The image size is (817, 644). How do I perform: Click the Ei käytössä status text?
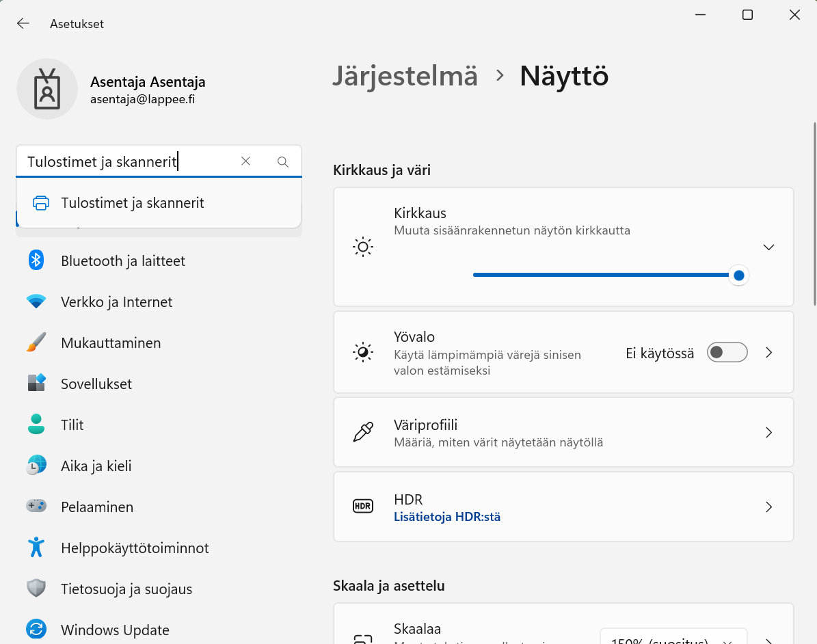point(660,353)
